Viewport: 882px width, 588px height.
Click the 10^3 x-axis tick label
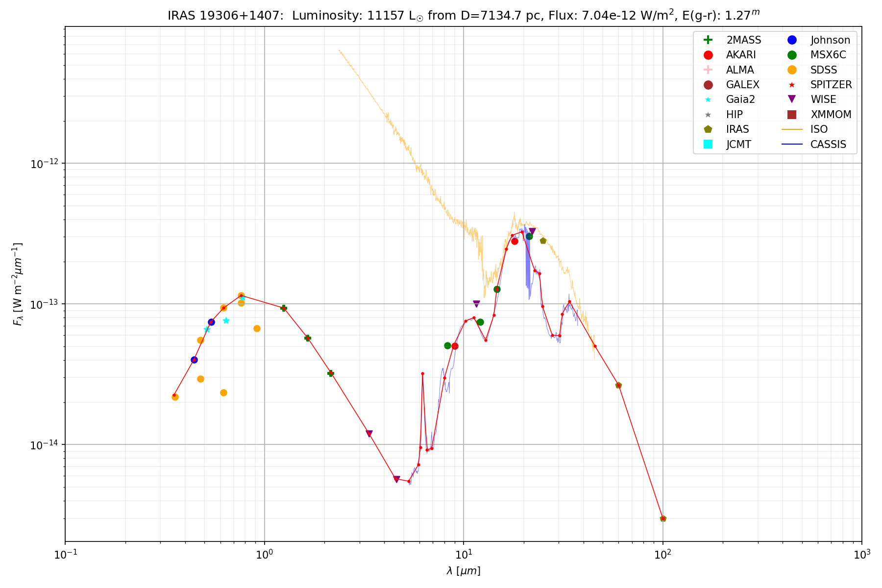coord(861,555)
